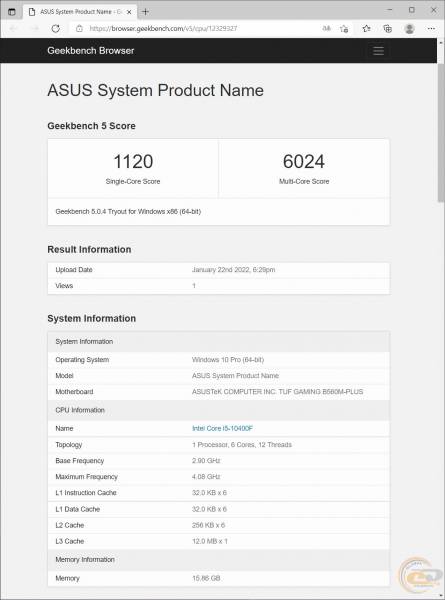Click the 15.86 GB memory value
This screenshot has width=445, height=600.
tap(206, 578)
